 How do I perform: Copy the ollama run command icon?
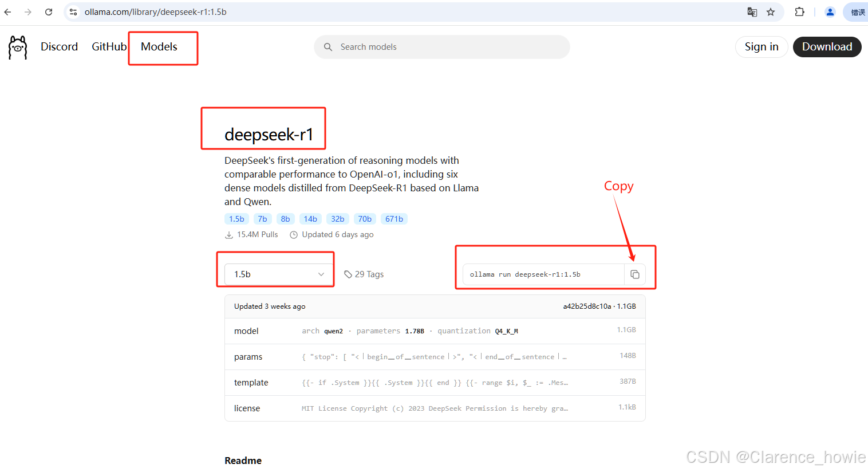pyautogui.click(x=635, y=274)
